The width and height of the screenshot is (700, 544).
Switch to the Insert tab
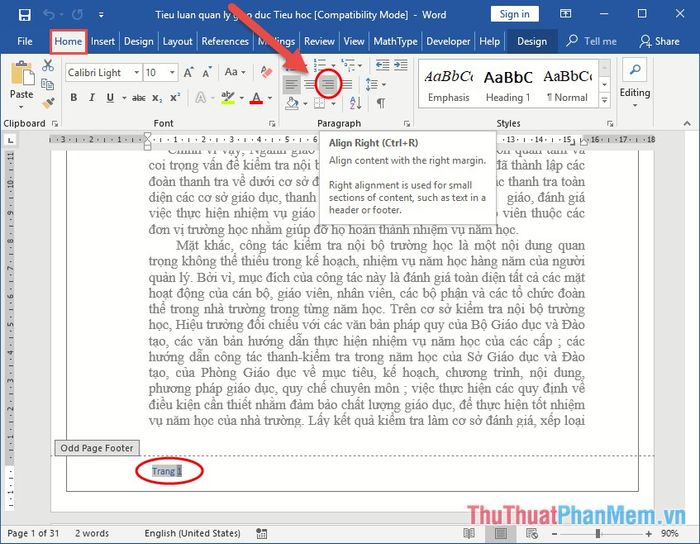tap(103, 42)
